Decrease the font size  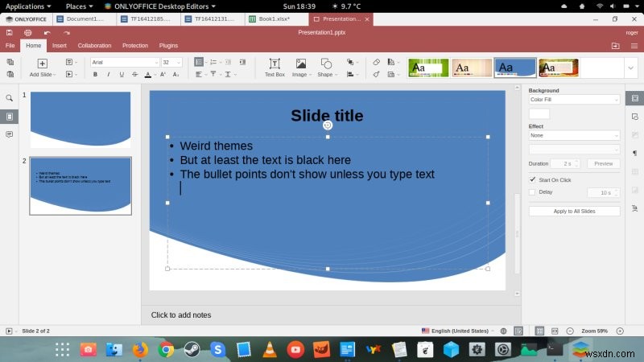pyautogui.click(x=175, y=74)
